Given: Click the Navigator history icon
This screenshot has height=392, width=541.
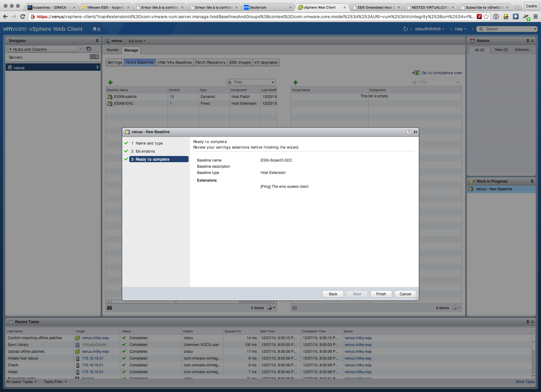Looking at the screenshot, I should coord(89,49).
